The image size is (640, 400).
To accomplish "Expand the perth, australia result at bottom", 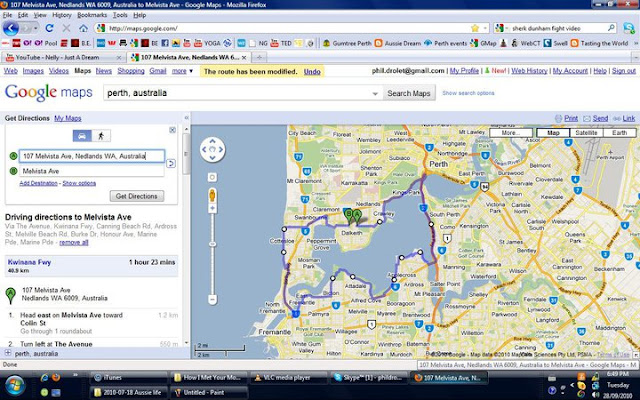I will pyautogui.click(x=8, y=353).
